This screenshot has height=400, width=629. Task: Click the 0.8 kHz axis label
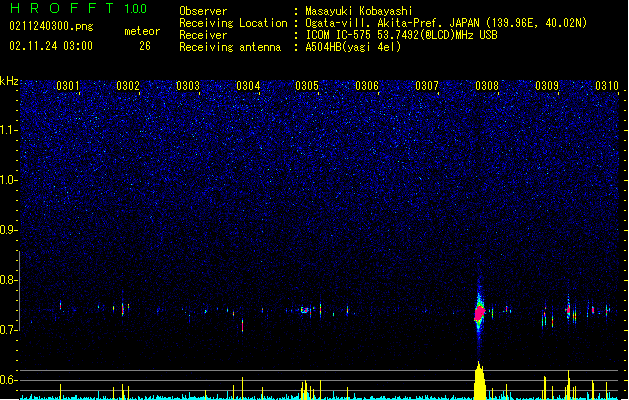pos(9,280)
